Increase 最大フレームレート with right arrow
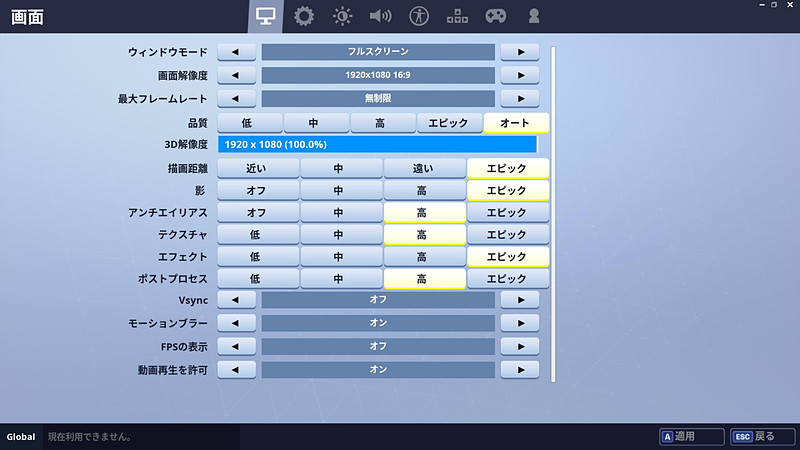This screenshot has width=800, height=450. click(519, 98)
